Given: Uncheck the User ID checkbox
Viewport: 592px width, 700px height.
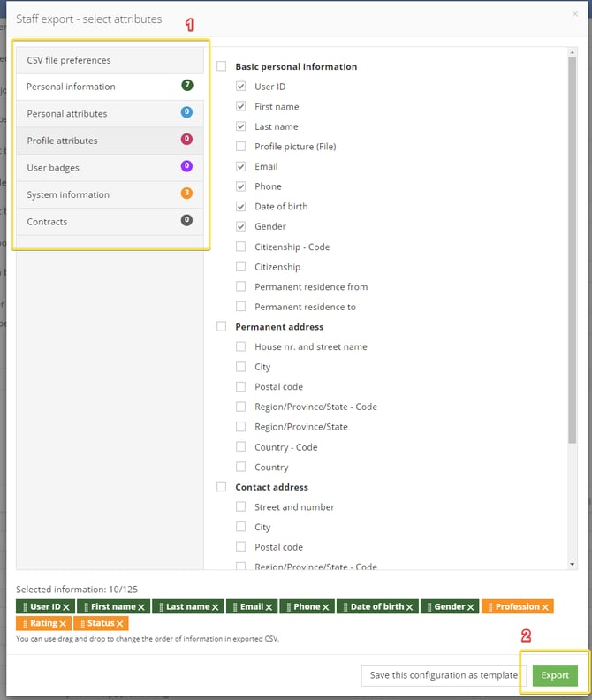Looking at the screenshot, I should (241, 87).
